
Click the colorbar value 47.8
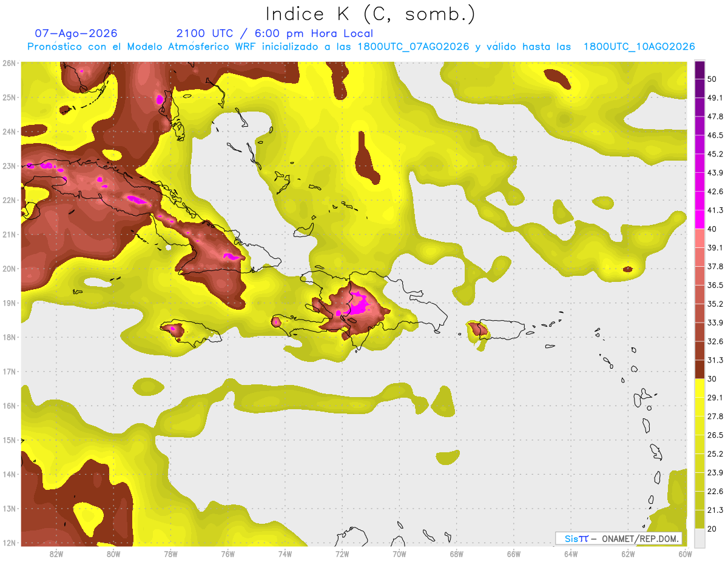pos(715,116)
